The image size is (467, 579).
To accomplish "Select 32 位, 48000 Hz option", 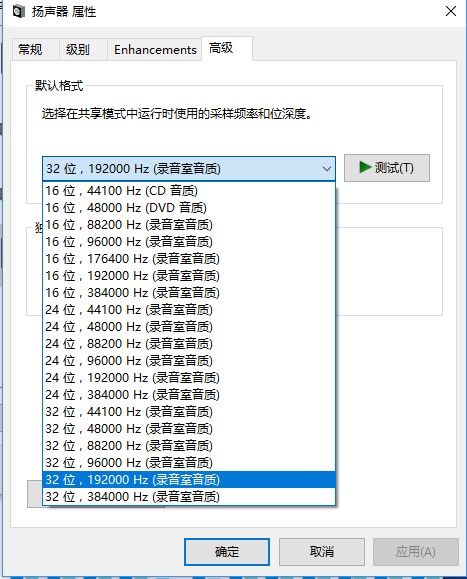I will 189,428.
